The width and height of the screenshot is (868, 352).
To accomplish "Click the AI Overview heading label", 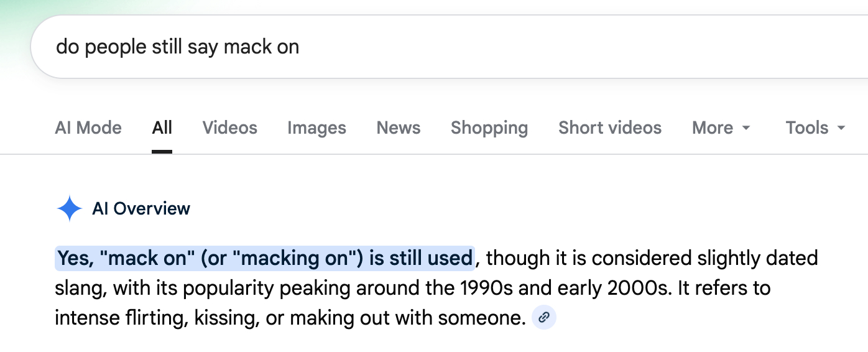I will coord(141,209).
